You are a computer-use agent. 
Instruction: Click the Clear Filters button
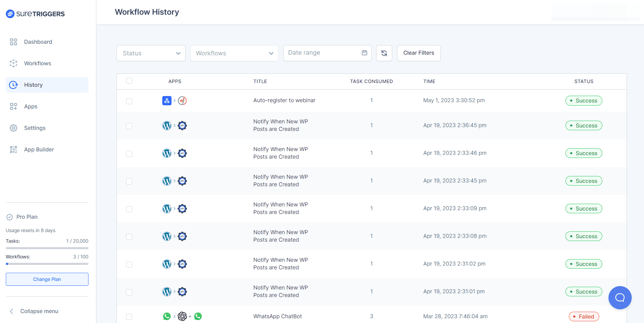[419, 53]
